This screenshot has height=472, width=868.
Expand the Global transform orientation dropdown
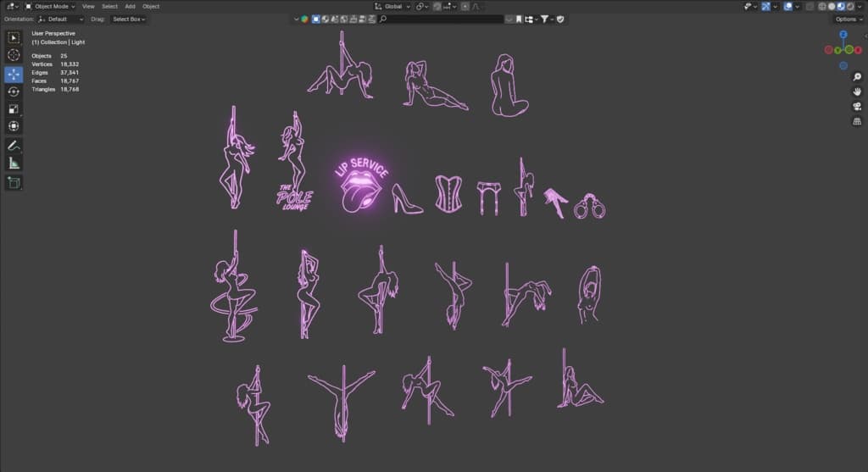tap(393, 6)
